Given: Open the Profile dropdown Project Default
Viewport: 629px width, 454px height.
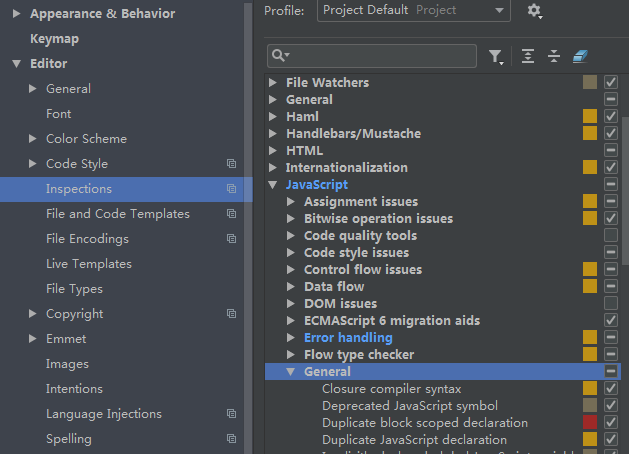Looking at the screenshot, I should (x=414, y=11).
